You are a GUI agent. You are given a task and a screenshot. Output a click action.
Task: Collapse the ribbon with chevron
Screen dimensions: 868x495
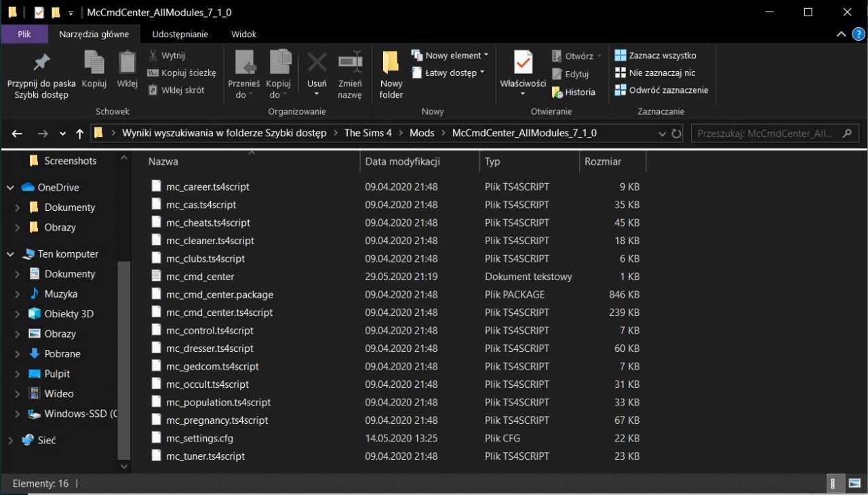coord(841,34)
